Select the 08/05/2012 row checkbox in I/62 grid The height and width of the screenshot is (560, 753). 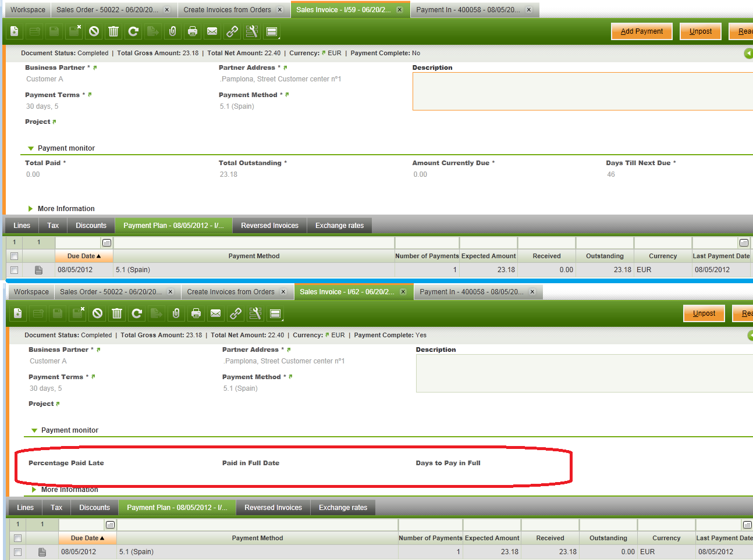click(17, 552)
